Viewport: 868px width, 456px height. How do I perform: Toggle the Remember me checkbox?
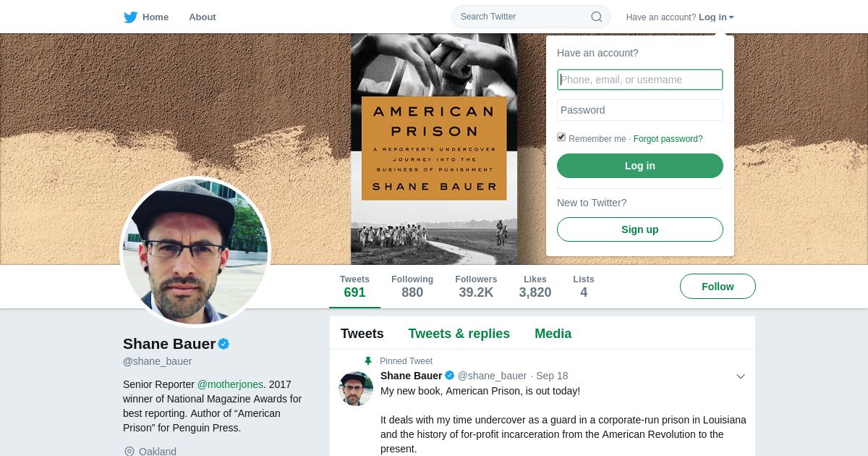pos(561,138)
